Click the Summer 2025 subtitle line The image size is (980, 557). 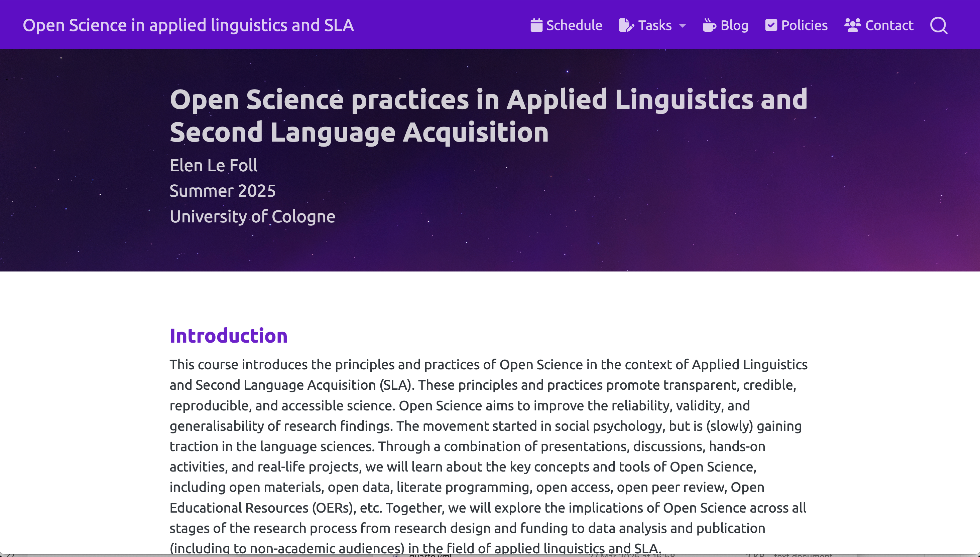point(223,191)
